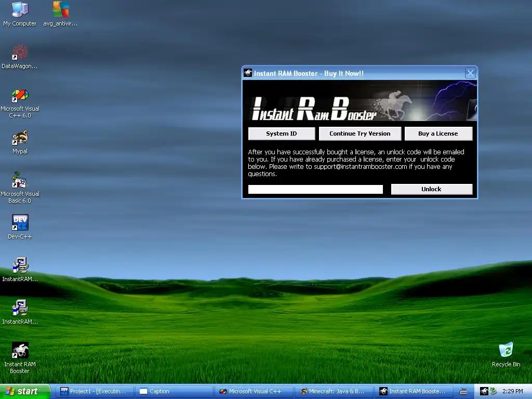The height and width of the screenshot is (399, 532).
Task: Close the Instant RAM Booster dialog
Action: 470,73
